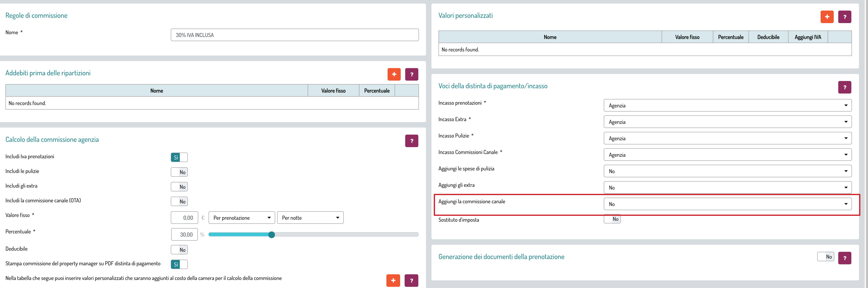Open the Per notte dropdown
The image size is (868, 288).
pyautogui.click(x=310, y=218)
